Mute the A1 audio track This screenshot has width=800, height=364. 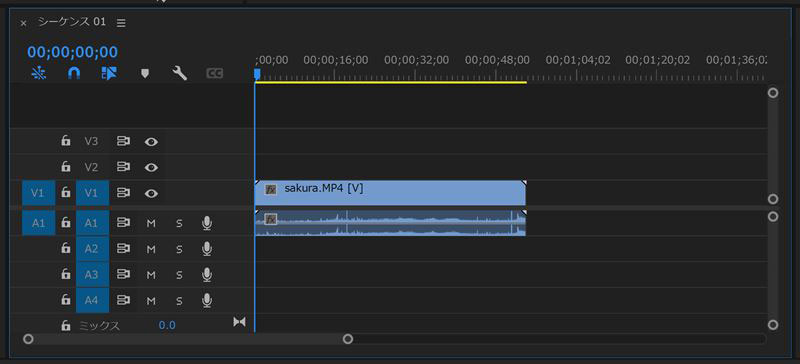pyautogui.click(x=151, y=224)
